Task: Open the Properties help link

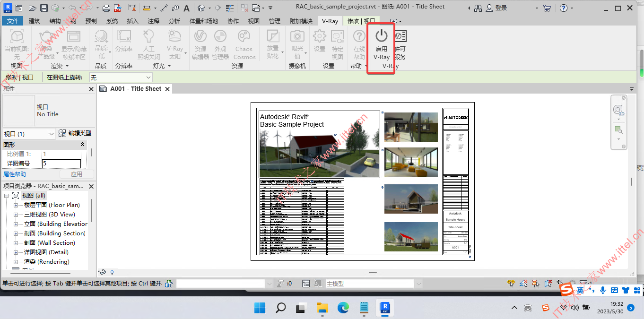Action: (x=15, y=174)
